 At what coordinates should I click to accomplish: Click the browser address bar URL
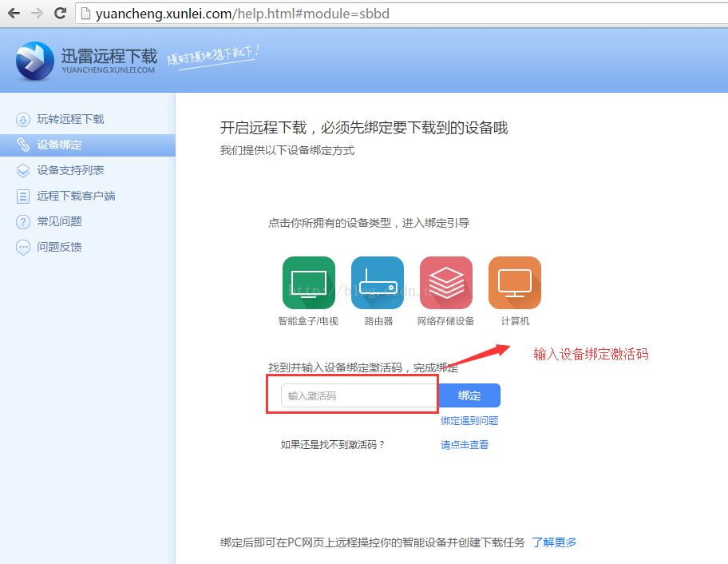(x=243, y=14)
